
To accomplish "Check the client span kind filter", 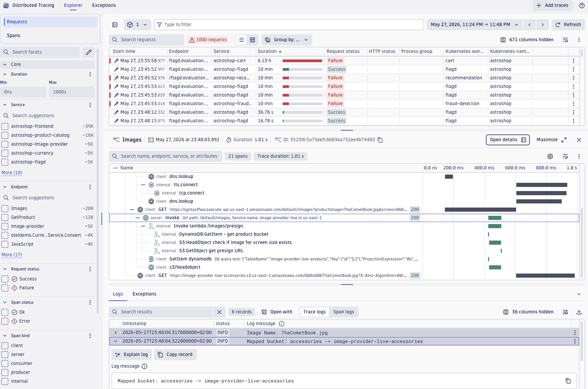I will (5, 346).
